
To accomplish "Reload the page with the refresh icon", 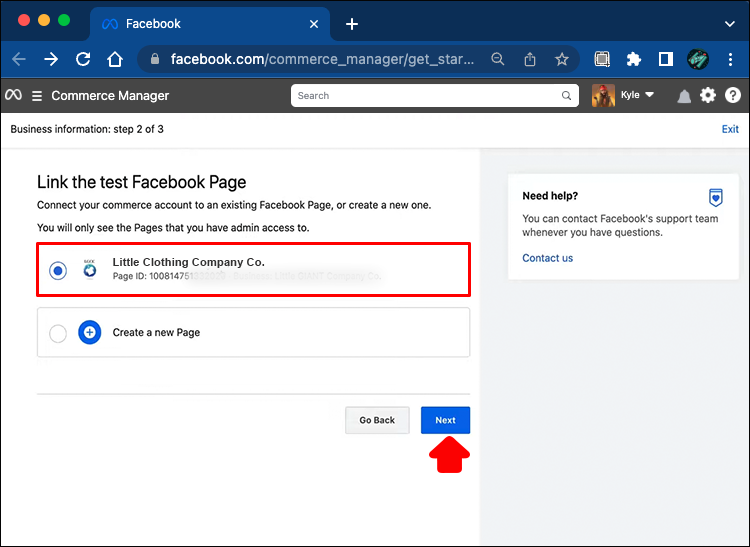I will 83,59.
